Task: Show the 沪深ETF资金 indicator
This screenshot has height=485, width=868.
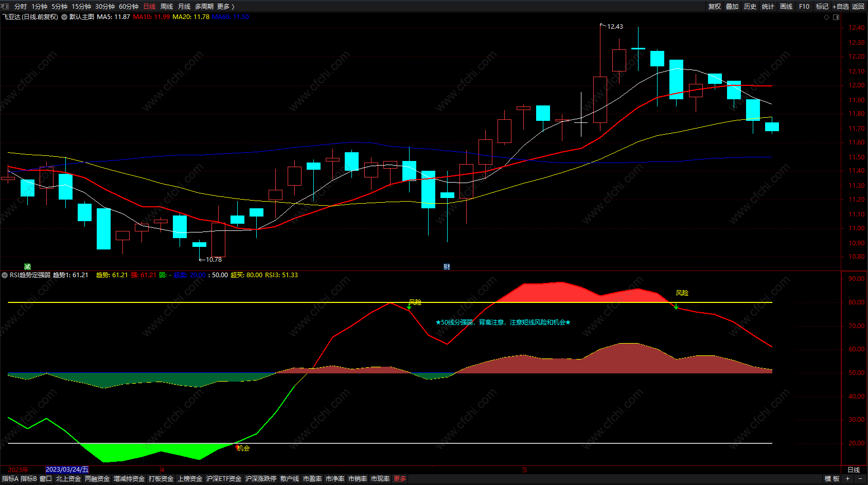Action: 224,479
